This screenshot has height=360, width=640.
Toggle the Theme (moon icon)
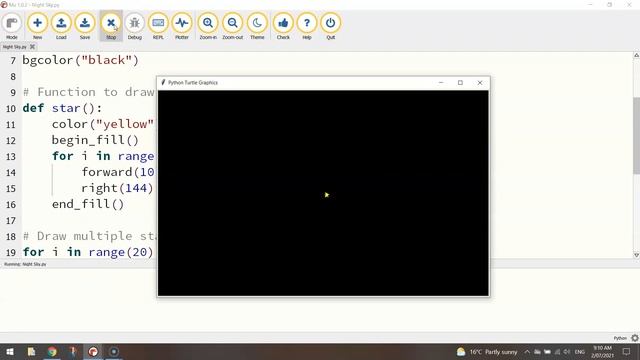(x=257, y=26)
